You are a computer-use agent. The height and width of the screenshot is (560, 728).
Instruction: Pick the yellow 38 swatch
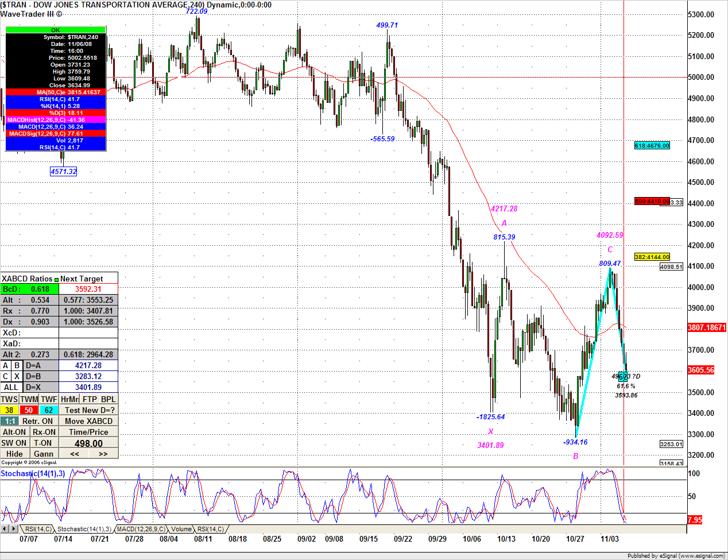point(10,410)
